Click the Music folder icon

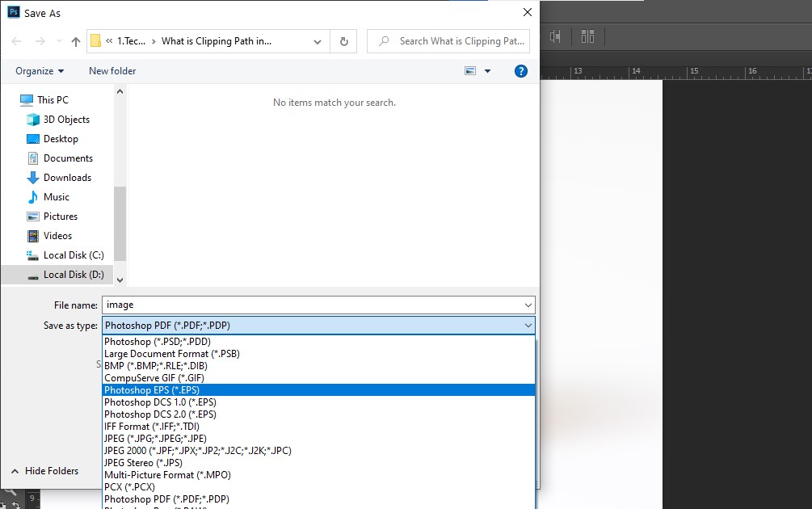pos(33,197)
